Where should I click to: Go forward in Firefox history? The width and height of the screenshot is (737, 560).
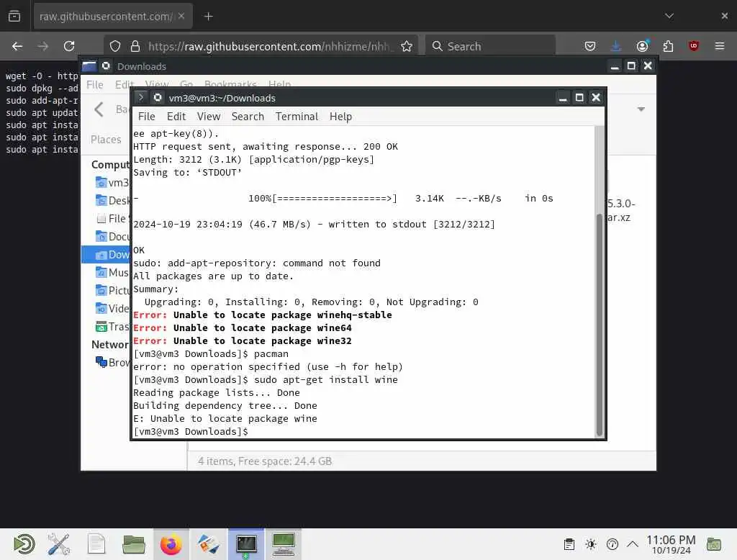[42, 46]
